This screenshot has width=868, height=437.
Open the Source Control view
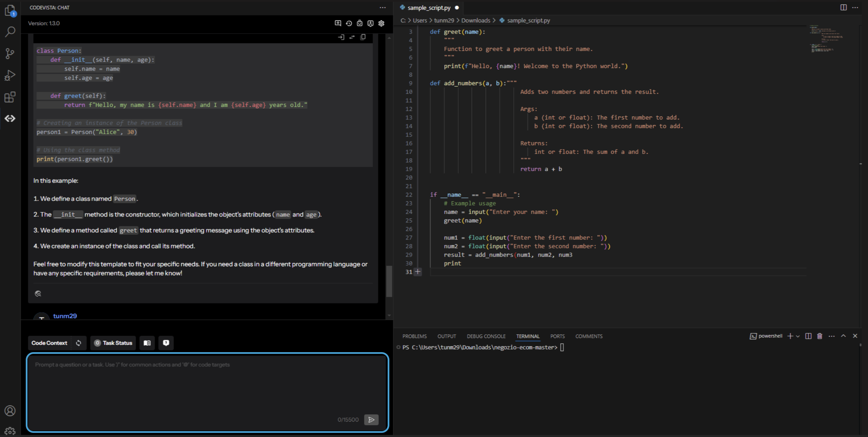[10, 53]
